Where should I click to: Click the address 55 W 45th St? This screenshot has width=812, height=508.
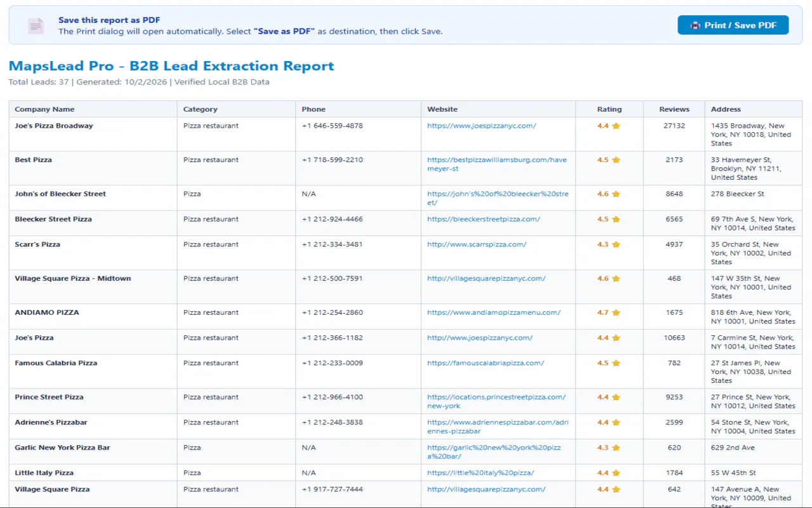[733, 473]
